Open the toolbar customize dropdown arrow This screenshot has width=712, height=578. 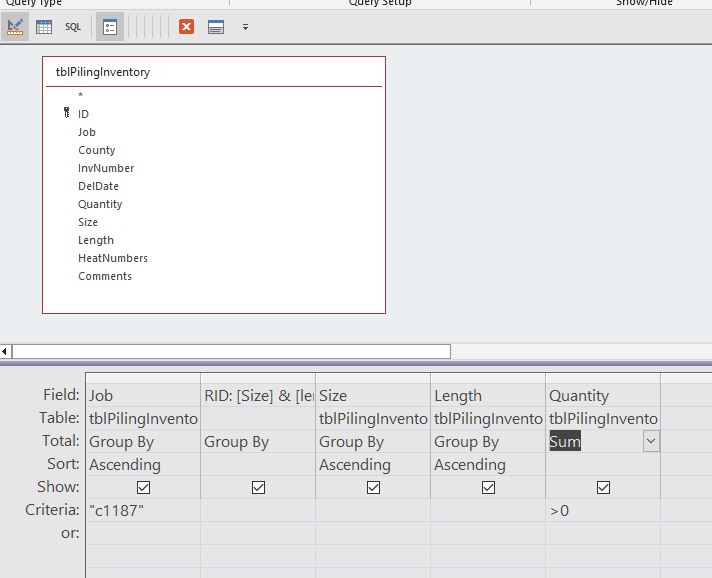(245, 27)
